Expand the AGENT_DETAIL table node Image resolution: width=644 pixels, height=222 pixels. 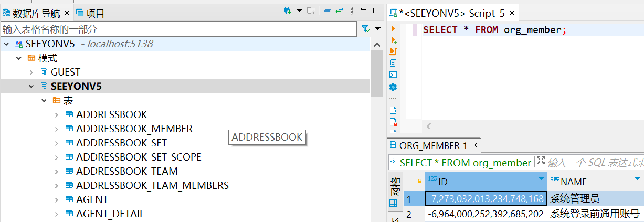pyautogui.click(x=57, y=214)
